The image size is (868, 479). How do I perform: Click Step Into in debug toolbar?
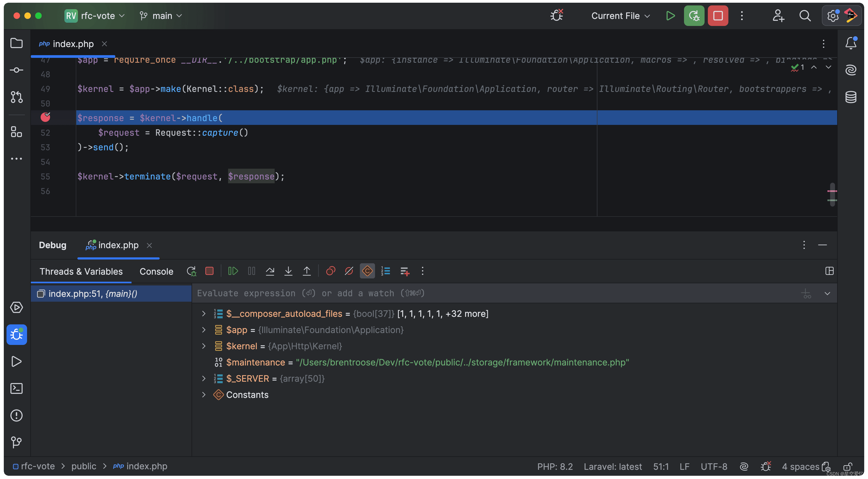[x=288, y=271]
